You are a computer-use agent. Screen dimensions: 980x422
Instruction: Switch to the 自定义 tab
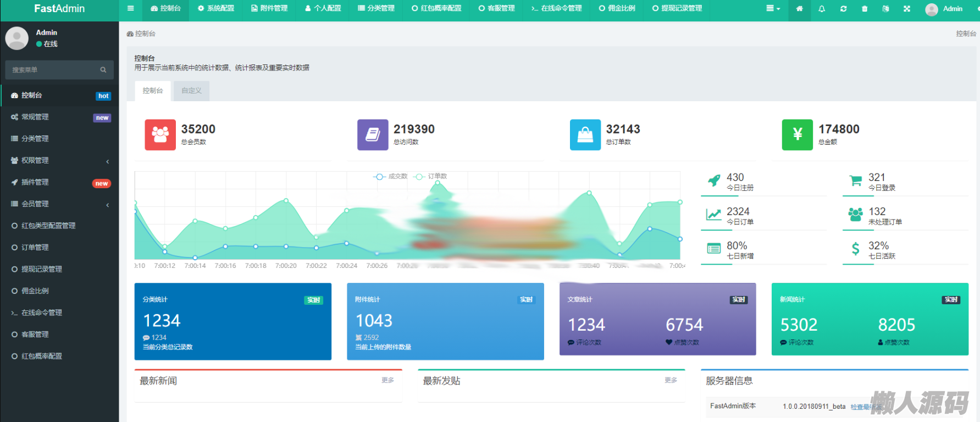(191, 91)
